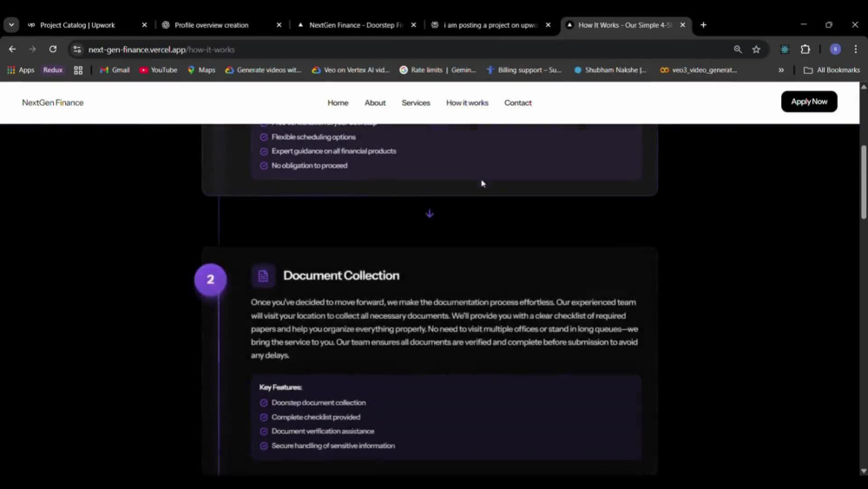Open Contact in site navigation
Screen dimensions: 868x489
tap(517, 102)
